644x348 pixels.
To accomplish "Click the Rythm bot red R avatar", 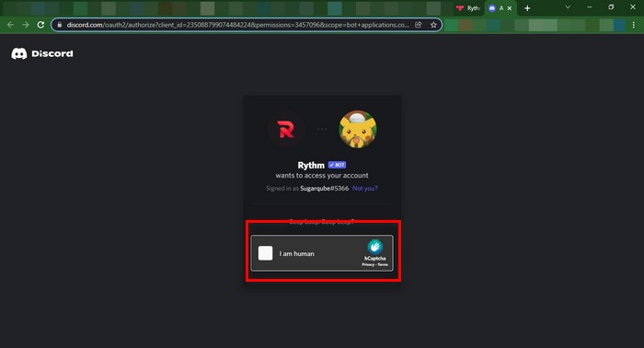I will pyautogui.click(x=286, y=129).
